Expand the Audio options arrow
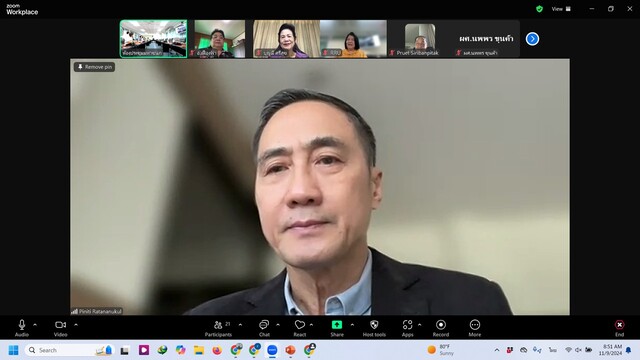 [35, 325]
